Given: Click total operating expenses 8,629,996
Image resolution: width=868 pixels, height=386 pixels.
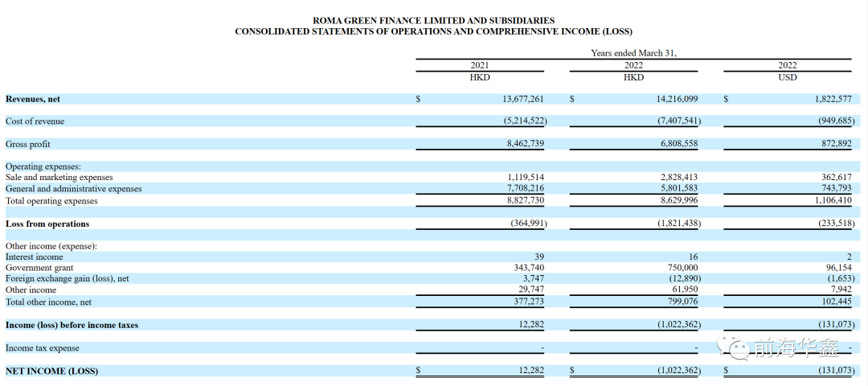Looking at the screenshot, I should click(x=679, y=200).
